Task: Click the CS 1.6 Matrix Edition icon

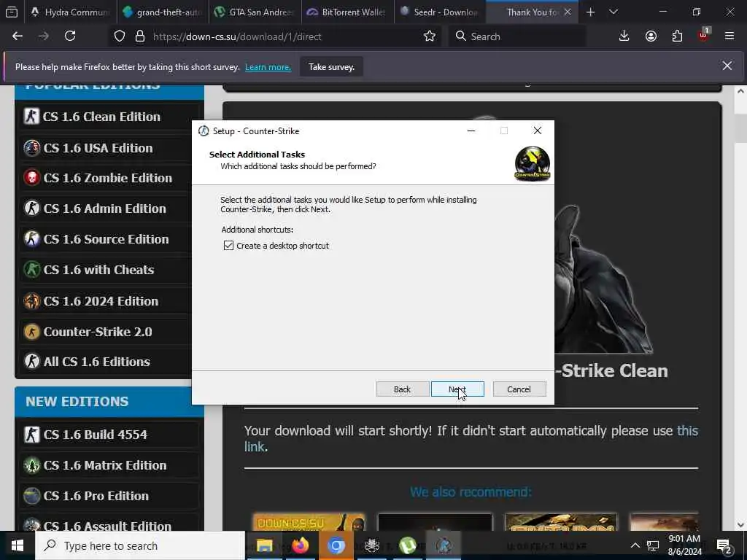Action: point(32,464)
